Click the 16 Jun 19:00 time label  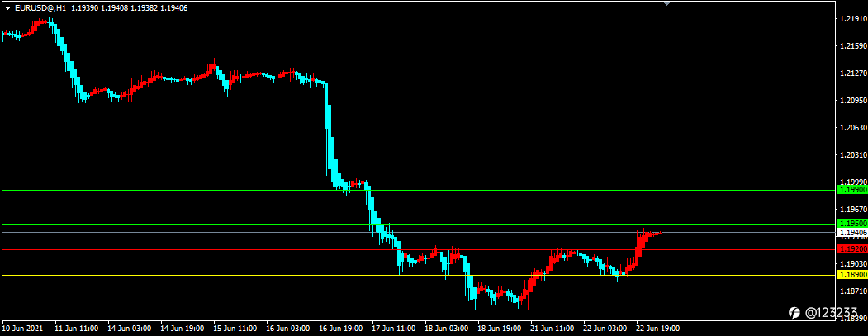click(340, 329)
